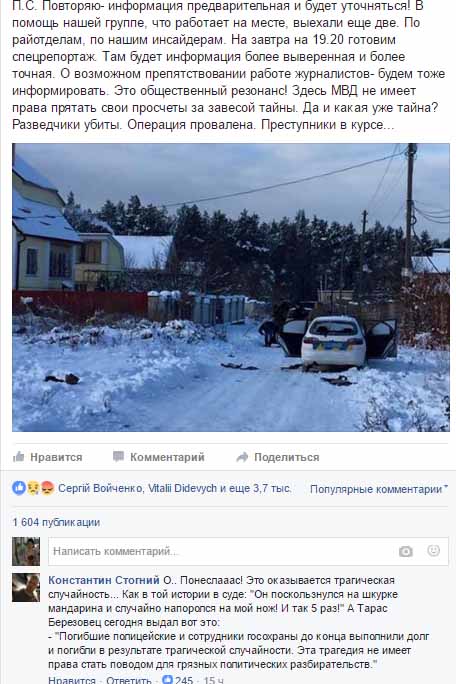Click the blue like reaction icon
Screen dimensions: 456x684
(19, 488)
